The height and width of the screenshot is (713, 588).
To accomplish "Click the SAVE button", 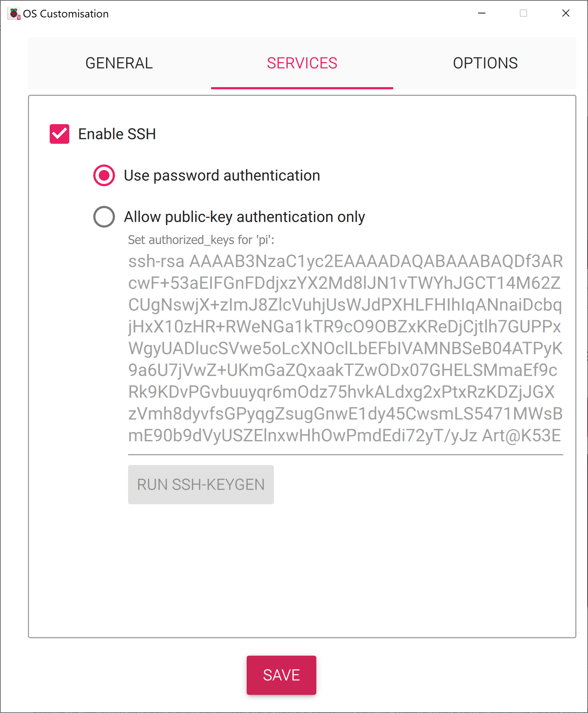I will pyautogui.click(x=281, y=675).
